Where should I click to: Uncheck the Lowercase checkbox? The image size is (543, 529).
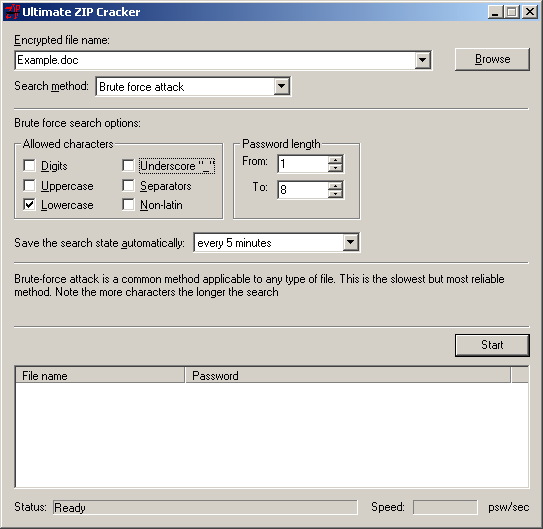click(29, 205)
